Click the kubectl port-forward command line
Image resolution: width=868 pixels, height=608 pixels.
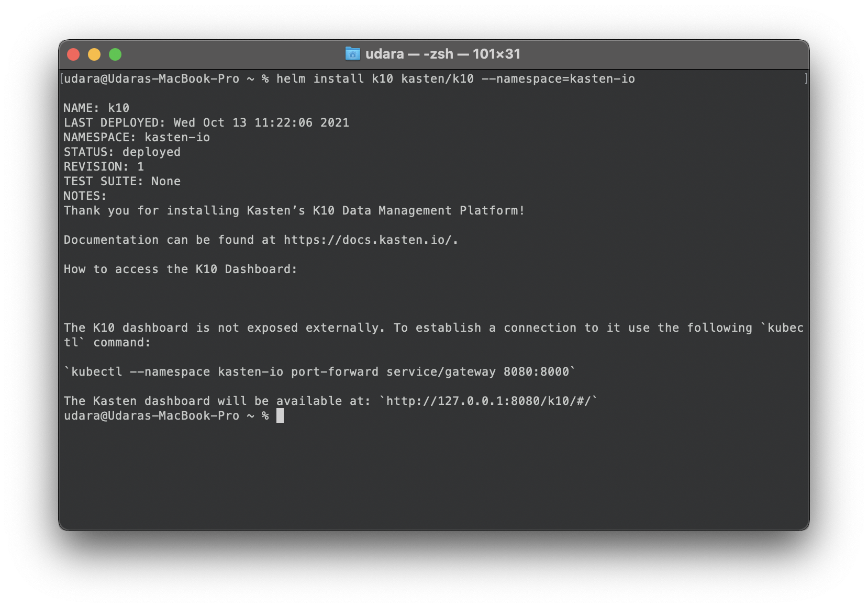(320, 372)
